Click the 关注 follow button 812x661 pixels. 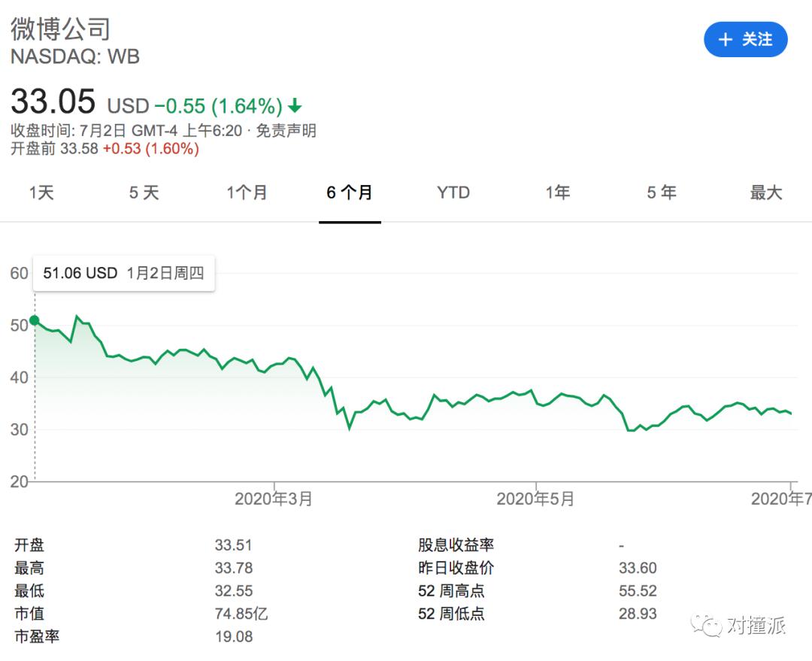[745, 40]
